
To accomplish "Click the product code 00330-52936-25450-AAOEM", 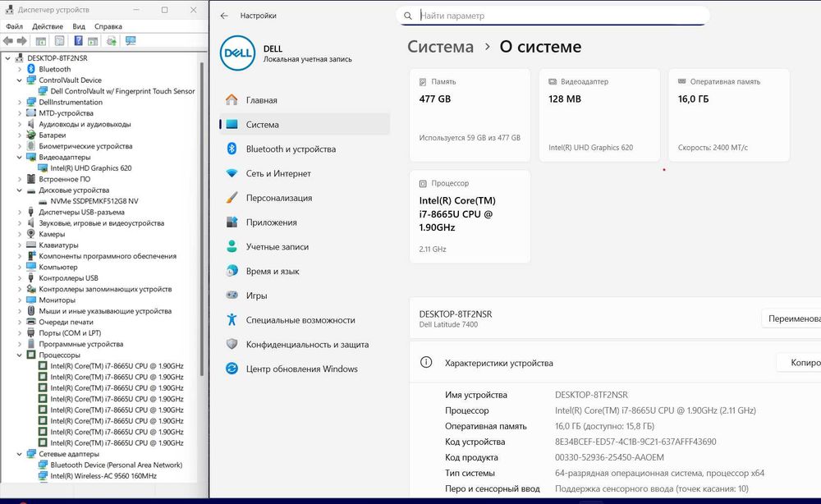I will (x=609, y=457).
